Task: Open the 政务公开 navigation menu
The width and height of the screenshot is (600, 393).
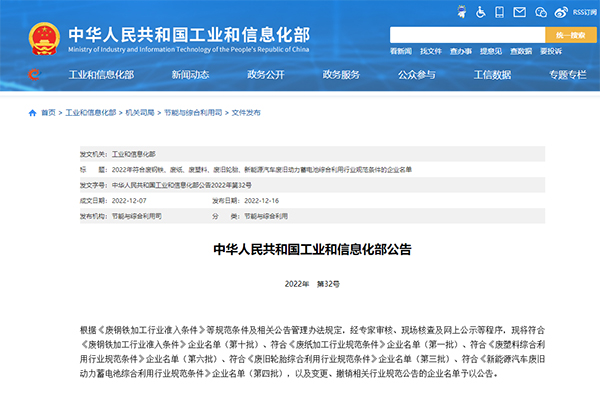Action: coord(266,75)
